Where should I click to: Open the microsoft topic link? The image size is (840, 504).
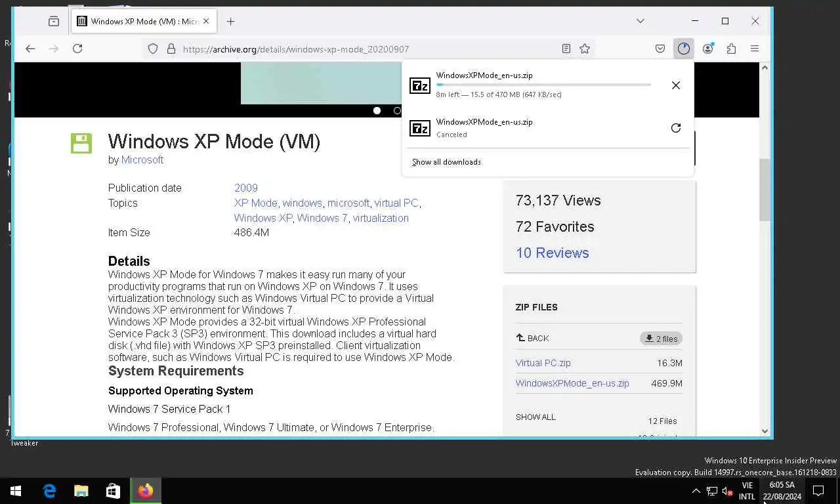348,203
